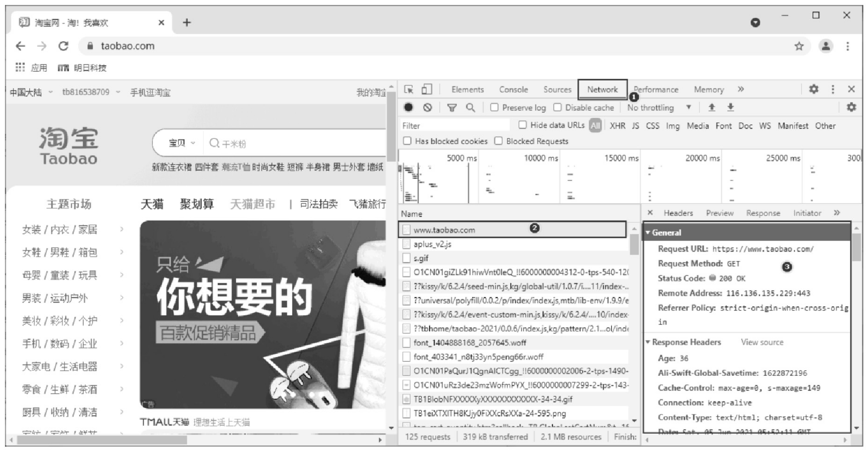
Task: Switch to the Console tab
Action: [x=513, y=89]
